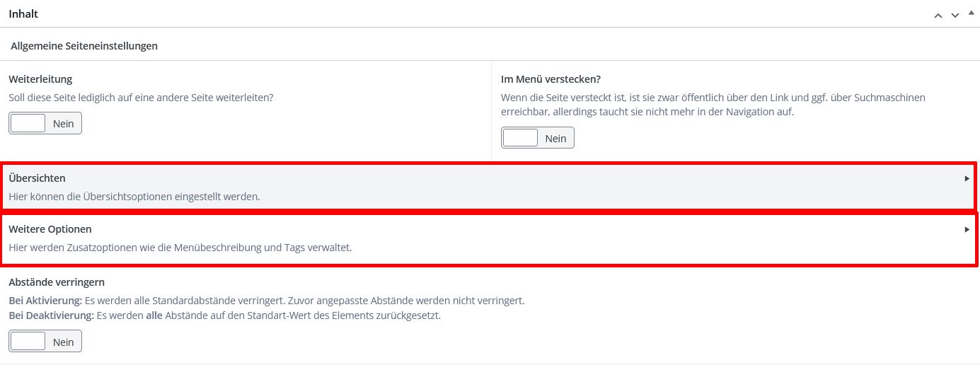
Task: Expand the Weitere Optionen section
Action: click(x=490, y=239)
